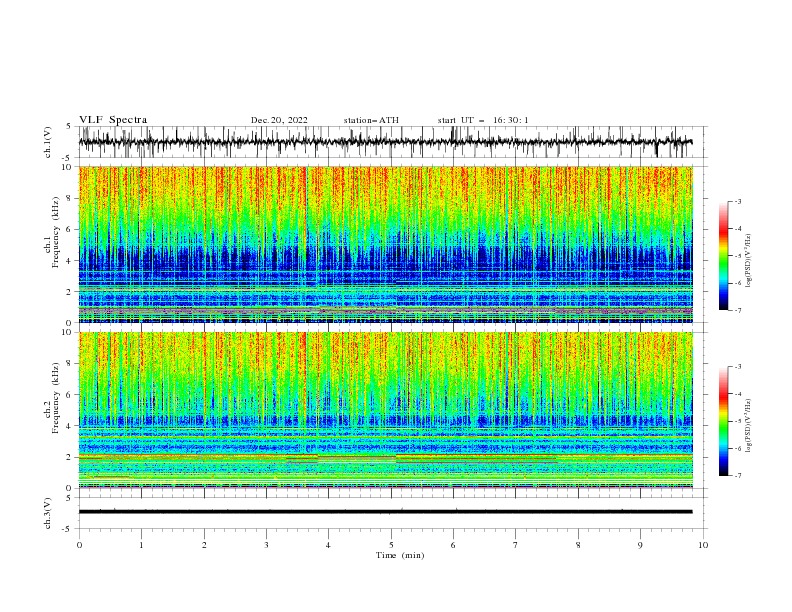
Task: Click inside the ch.1 spectrogram panel
Action: (x=385, y=244)
